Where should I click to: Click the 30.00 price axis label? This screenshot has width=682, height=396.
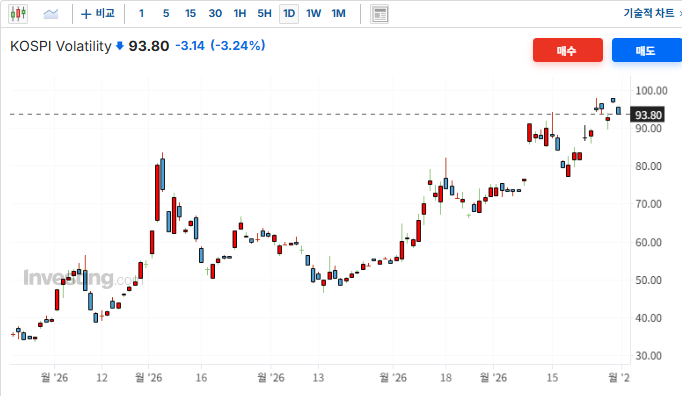tap(648, 356)
